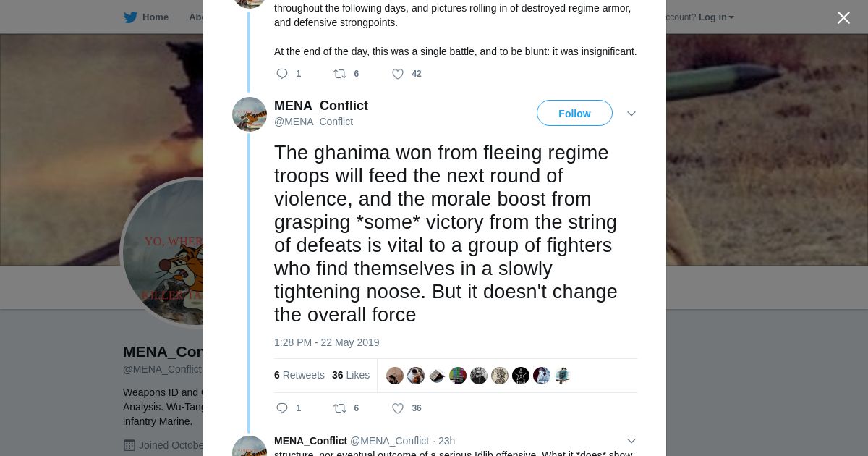The width and height of the screenshot is (868, 456).
Task: Click first liker avatar in likes row
Action: point(395,376)
